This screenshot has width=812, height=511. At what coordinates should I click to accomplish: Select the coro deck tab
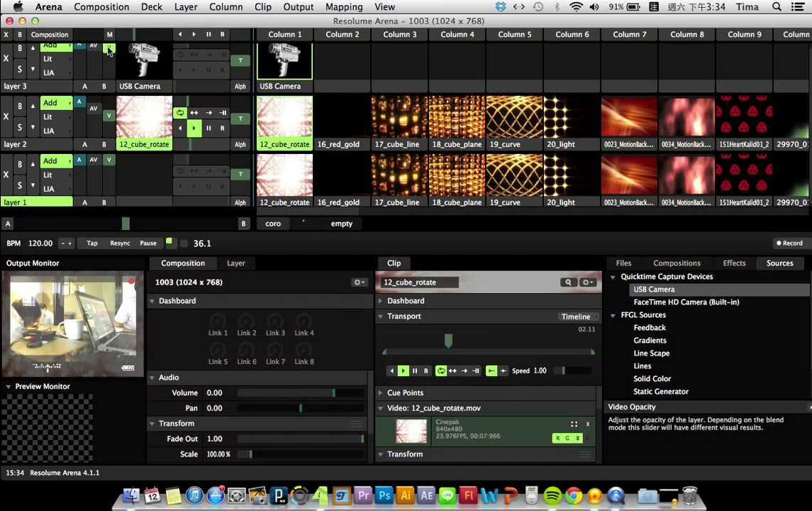[273, 224]
